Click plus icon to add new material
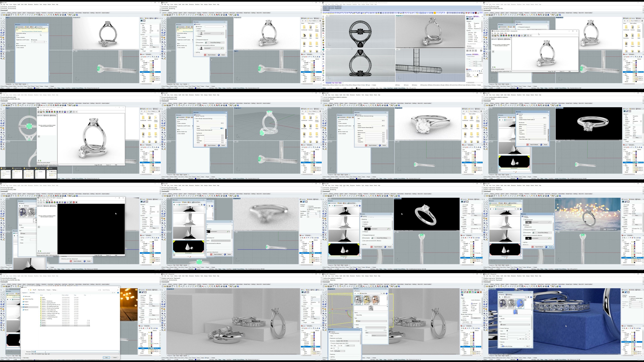Screen dimensions: 644x362 tap(525, 300)
